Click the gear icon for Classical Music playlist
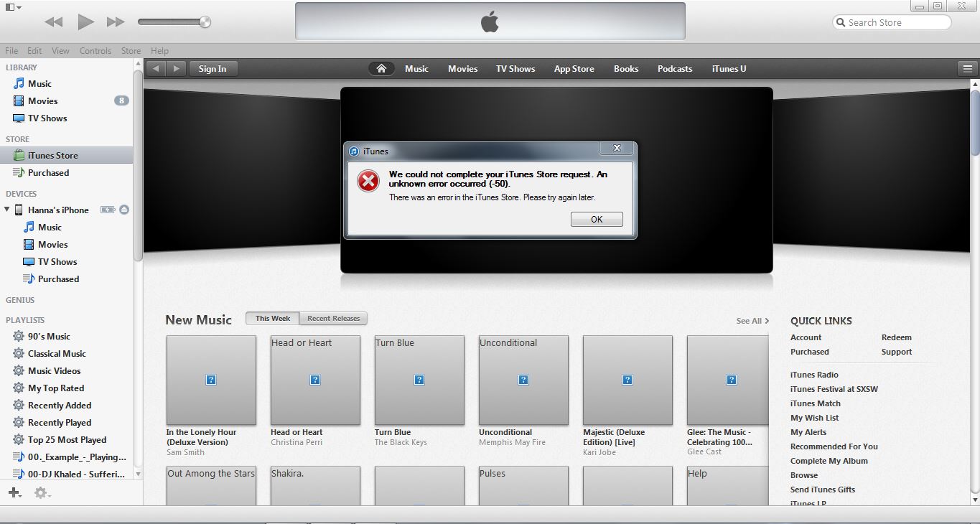 19,354
